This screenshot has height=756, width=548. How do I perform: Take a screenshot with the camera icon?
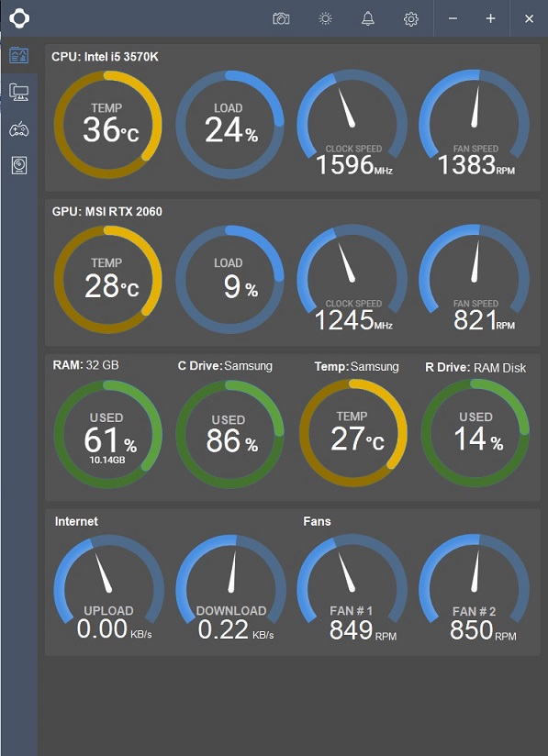[281, 18]
